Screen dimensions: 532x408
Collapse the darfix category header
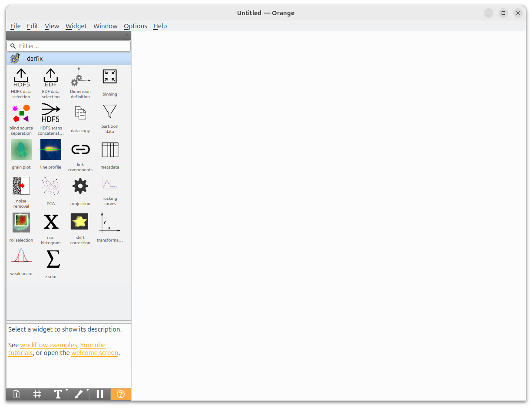click(x=69, y=59)
